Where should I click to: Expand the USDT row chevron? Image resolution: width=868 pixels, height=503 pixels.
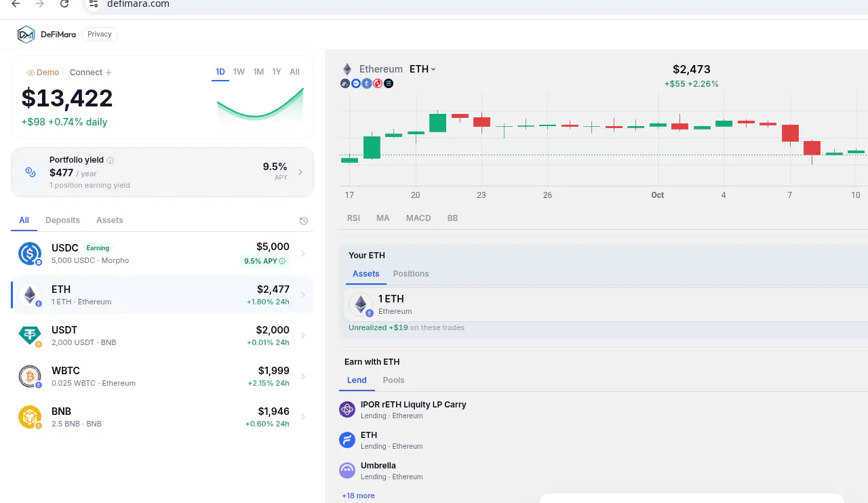303,336
